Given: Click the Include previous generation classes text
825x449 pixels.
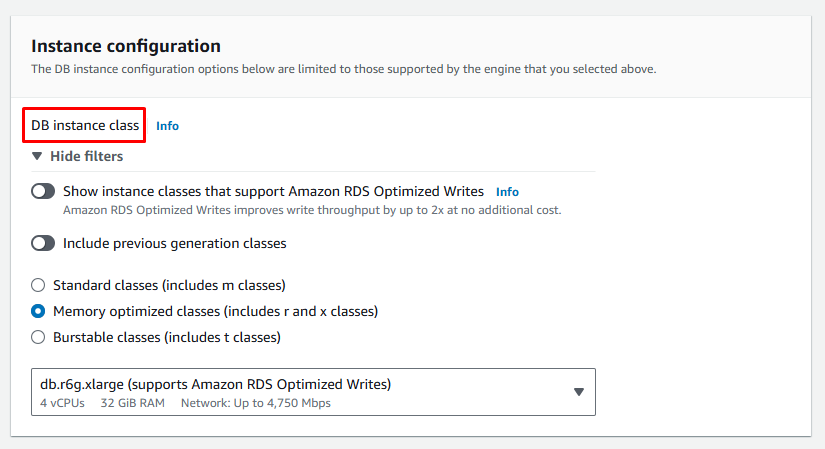Looking at the screenshot, I should [174, 243].
